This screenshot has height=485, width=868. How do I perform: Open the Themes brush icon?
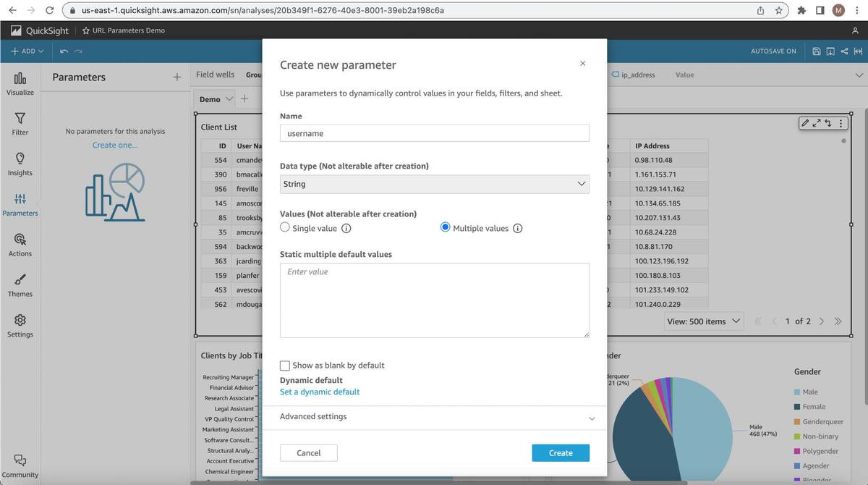pyautogui.click(x=20, y=279)
